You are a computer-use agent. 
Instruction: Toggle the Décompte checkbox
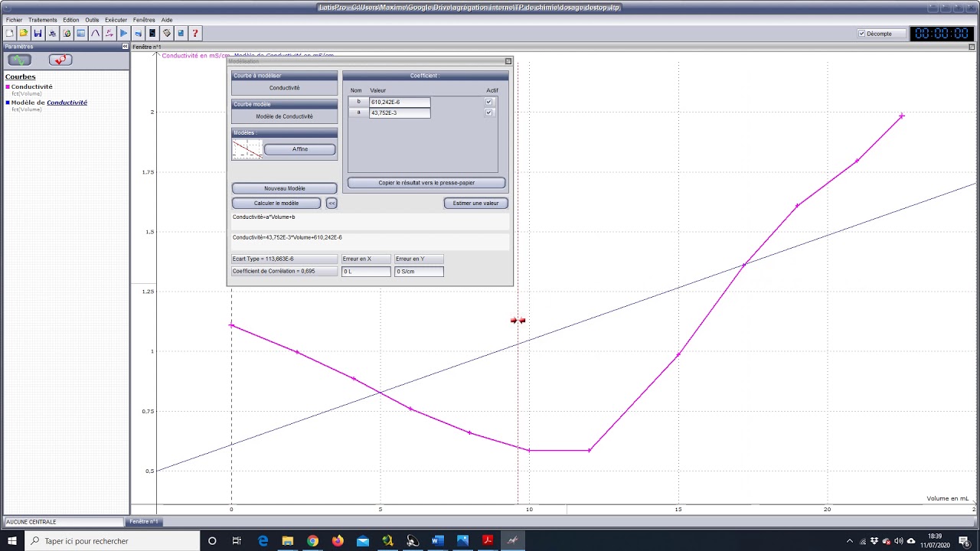861,34
